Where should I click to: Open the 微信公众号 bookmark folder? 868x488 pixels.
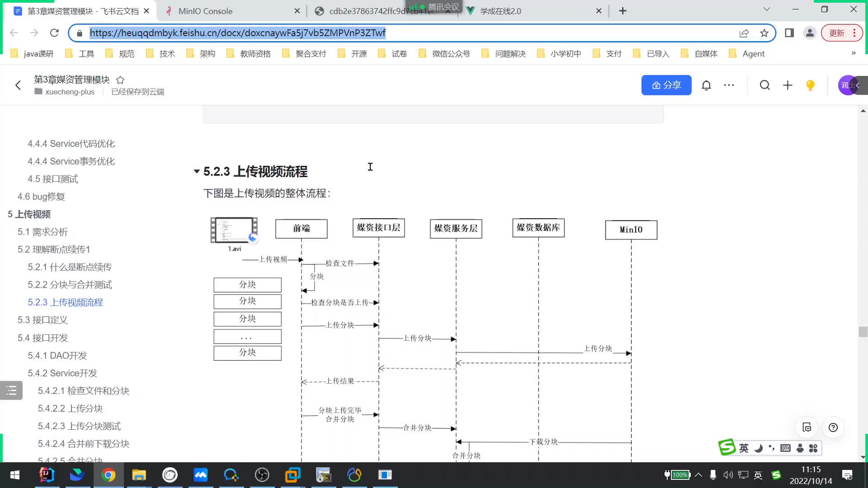pos(444,54)
